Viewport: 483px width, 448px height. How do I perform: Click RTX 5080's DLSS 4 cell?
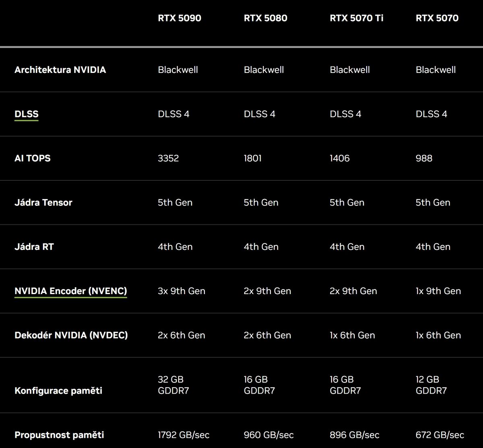[260, 114]
